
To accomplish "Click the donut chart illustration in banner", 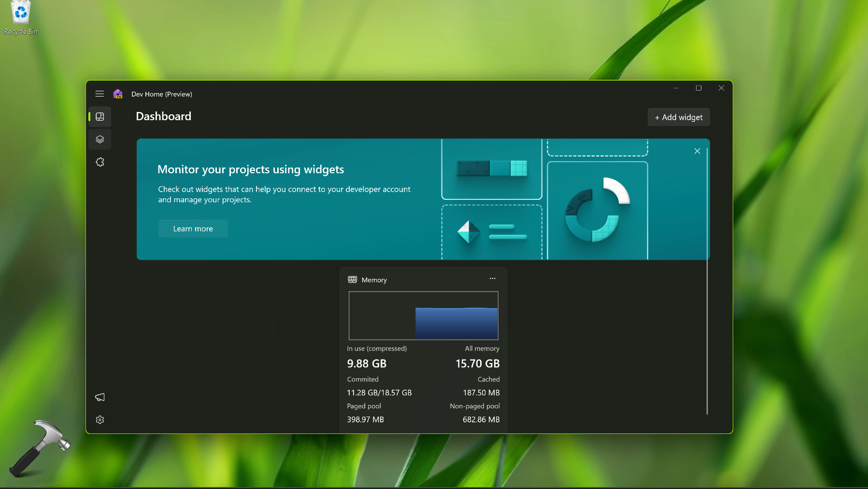I will tap(598, 210).
